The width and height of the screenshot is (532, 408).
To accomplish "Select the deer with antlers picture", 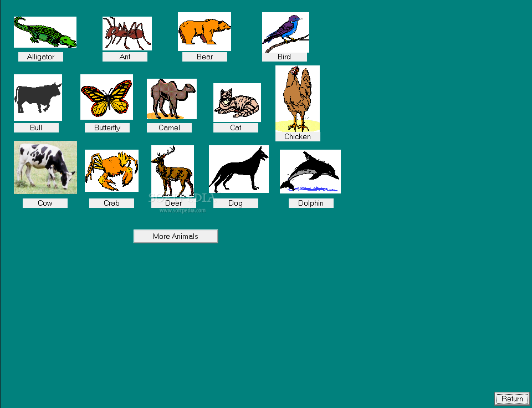I will pos(173,171).
